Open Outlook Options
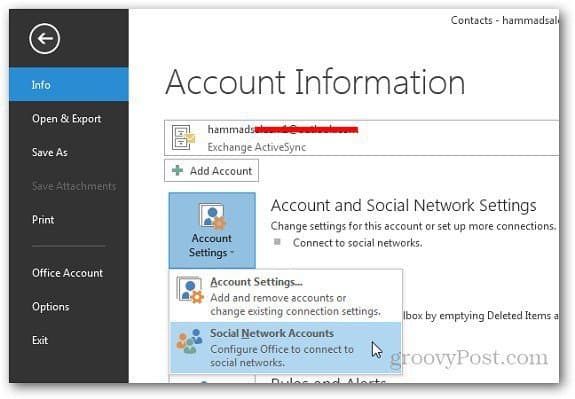The image size is (575, 399). (x=51, y=307)
